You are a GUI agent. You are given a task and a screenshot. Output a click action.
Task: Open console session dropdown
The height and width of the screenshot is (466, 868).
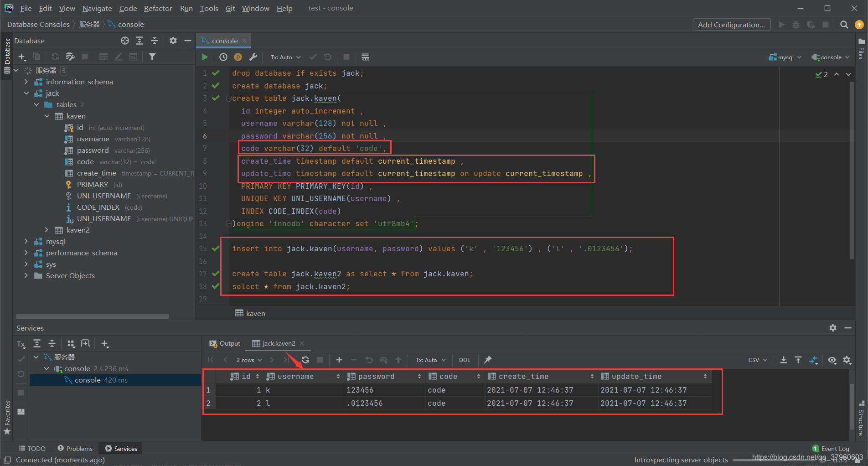(x=830, y=57)
